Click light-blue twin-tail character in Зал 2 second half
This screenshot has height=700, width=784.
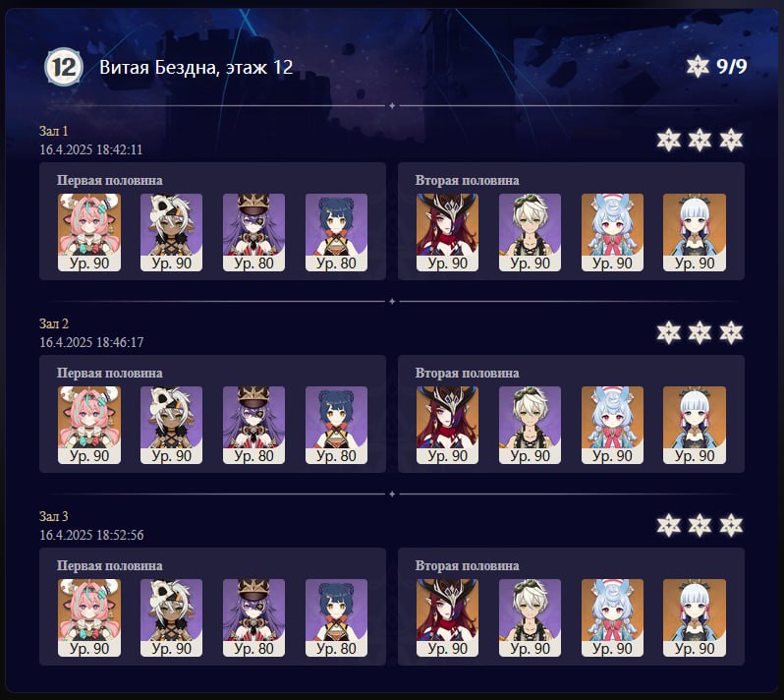click(x=612, y=426)
